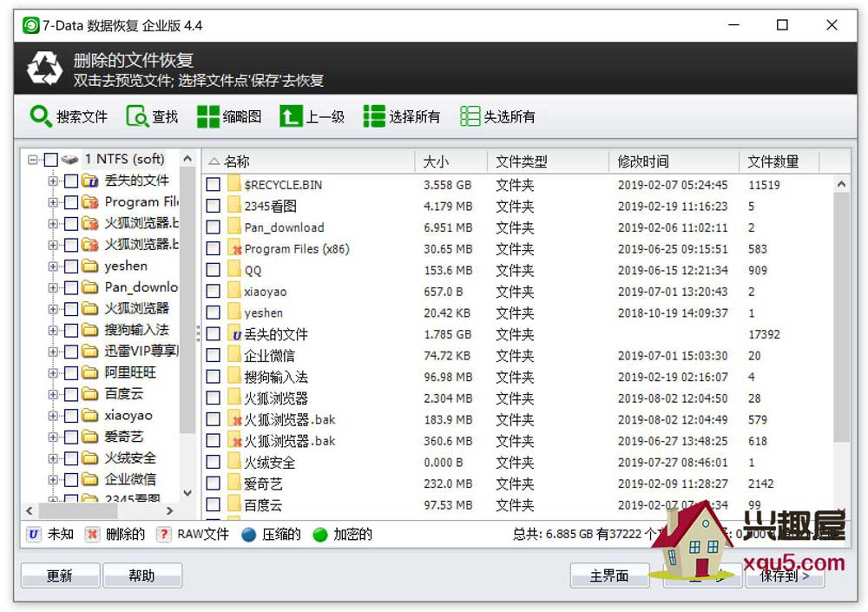Sort by 文件类型 column header
This screenshot has width=868, height=612.
tap(548, 161)
